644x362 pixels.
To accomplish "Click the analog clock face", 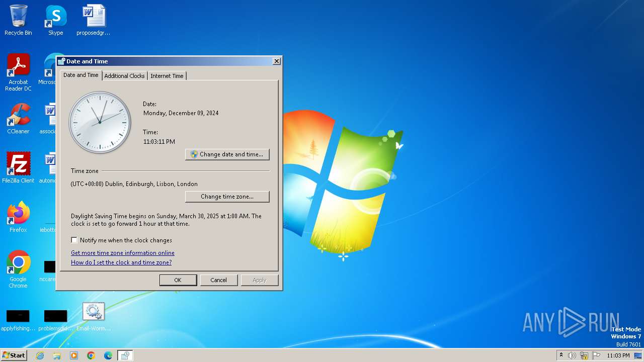I will pos(100,122).
